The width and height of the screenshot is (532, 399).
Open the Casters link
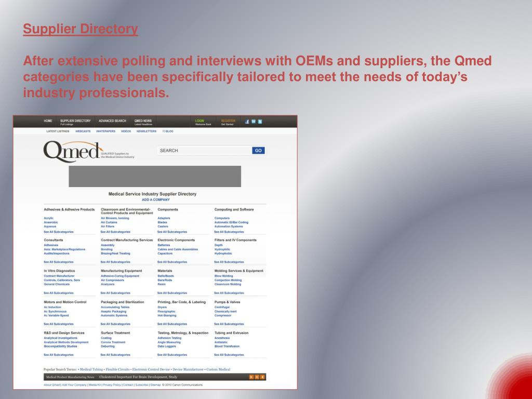point(163,227)
